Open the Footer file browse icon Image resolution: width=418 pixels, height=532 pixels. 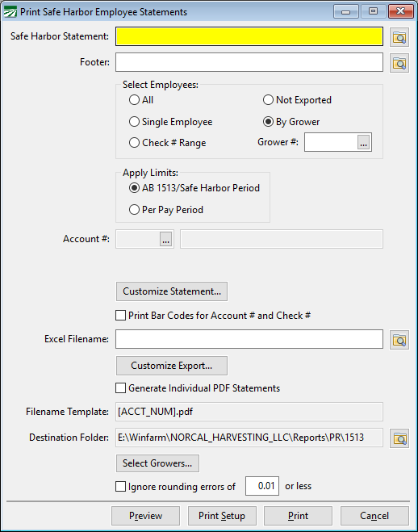coord(399,63)
